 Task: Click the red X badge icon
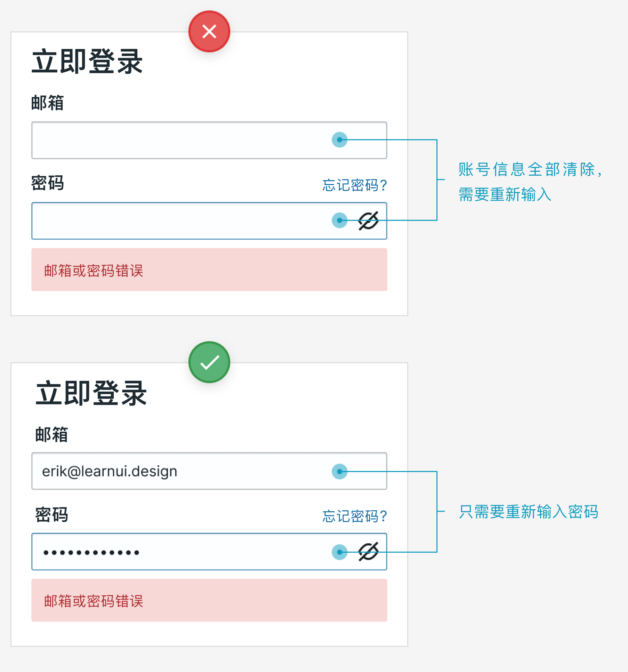(209, 31)
